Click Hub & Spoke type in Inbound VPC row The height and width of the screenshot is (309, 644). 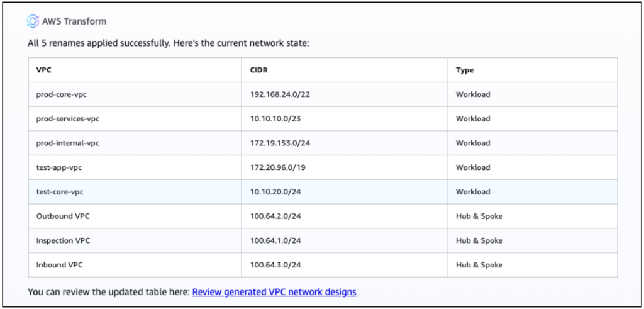point(479,265)
